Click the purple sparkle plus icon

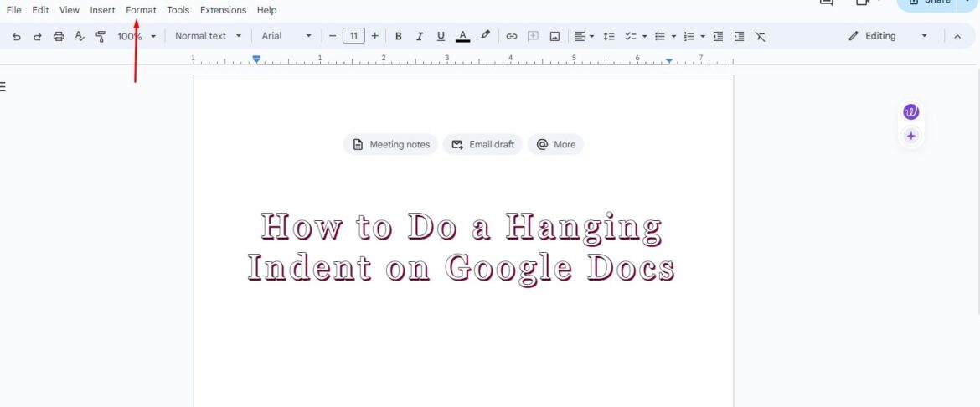coord(911,136)
